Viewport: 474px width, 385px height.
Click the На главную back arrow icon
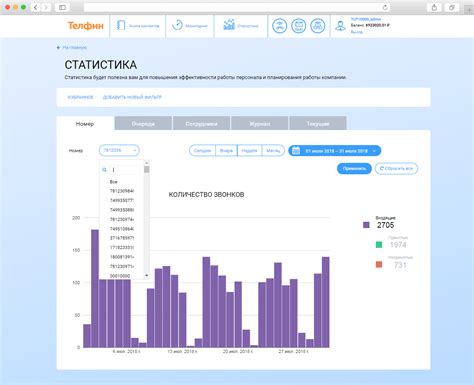coord(58,48)
